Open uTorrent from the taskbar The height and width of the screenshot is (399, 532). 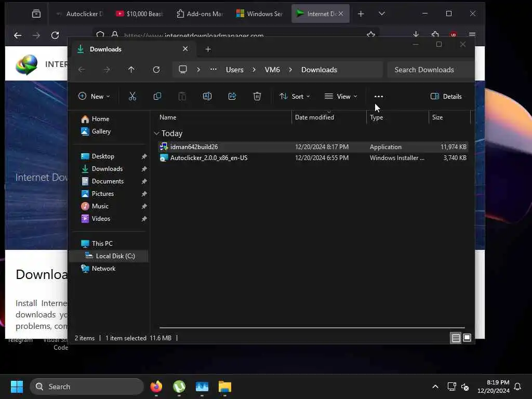pyautogui.click(x=179, y=387)
